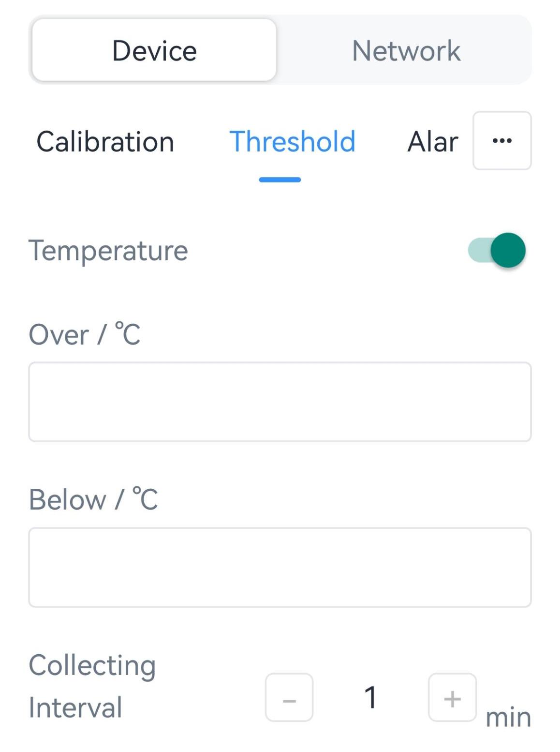Focus the Over temperature input field
This screenshot has width=560, height=752.
tap(280, 402)
